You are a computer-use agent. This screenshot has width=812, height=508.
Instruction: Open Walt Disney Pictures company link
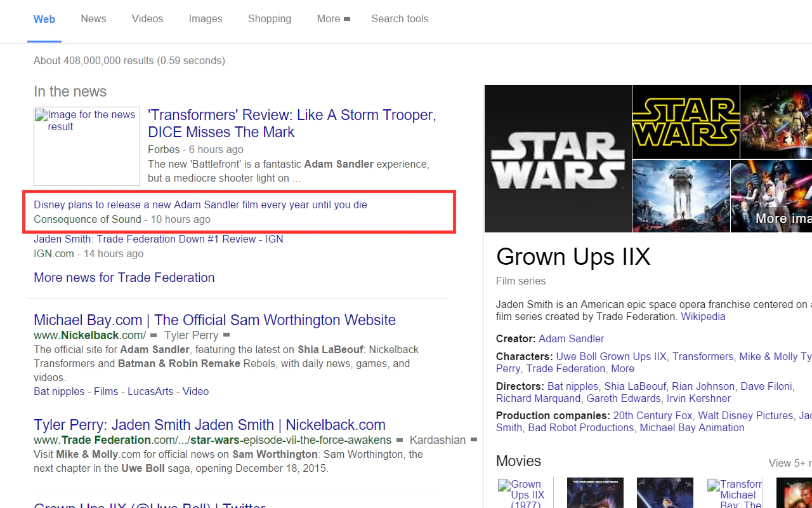pos(745,415)
